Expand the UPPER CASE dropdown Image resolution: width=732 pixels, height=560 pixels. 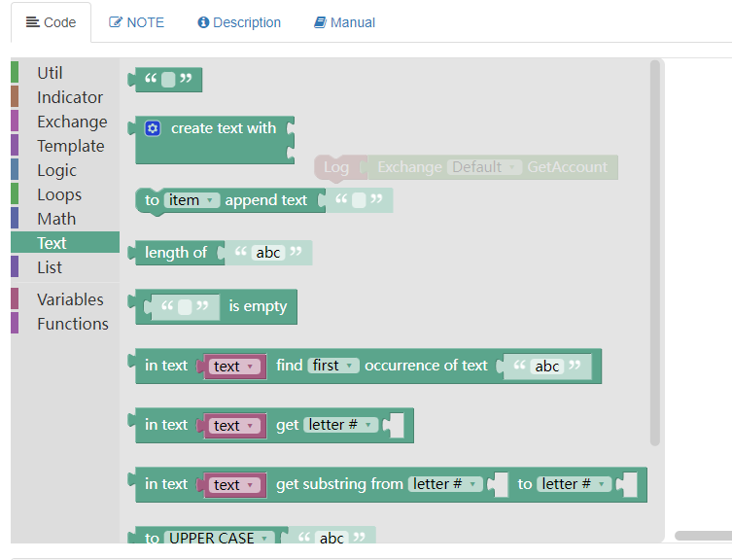pyautogui.click(x=219, y=538)
